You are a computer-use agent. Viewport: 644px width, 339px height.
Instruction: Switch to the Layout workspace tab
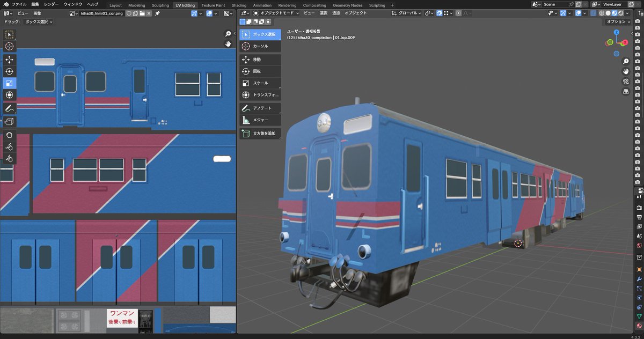tap(115, 5)
